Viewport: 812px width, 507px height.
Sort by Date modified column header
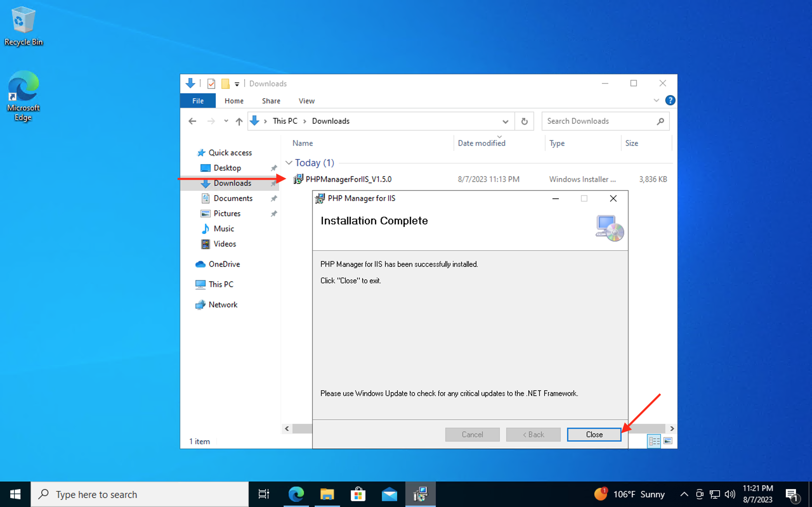[481, 143]
